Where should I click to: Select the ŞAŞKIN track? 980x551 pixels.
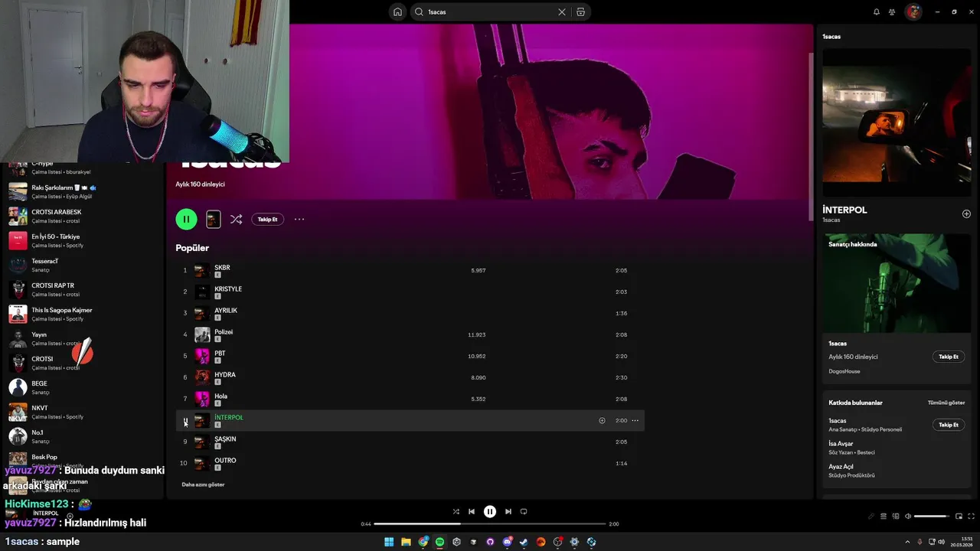pos(410,442)
